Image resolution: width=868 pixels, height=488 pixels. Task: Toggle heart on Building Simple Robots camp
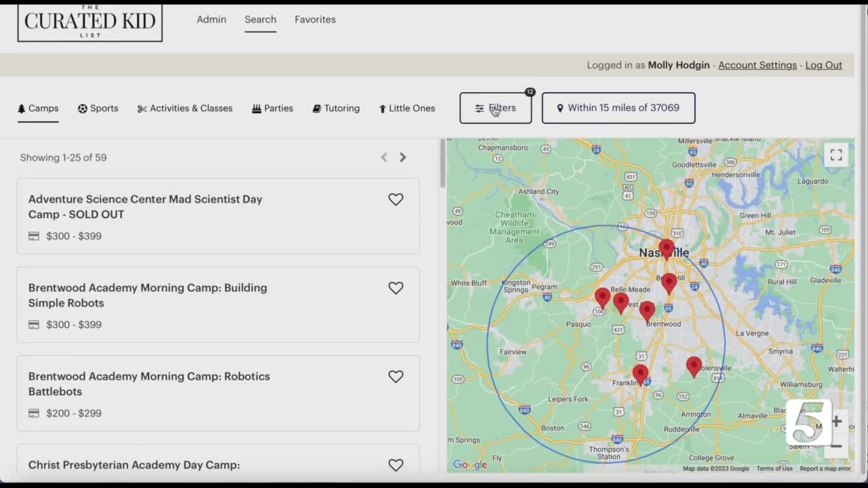coord(395,288)
